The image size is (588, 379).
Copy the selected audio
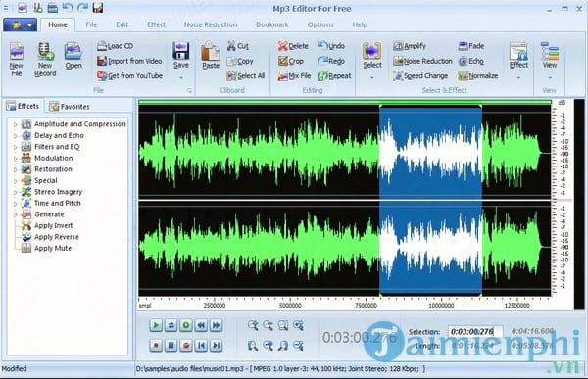point(240,61)
